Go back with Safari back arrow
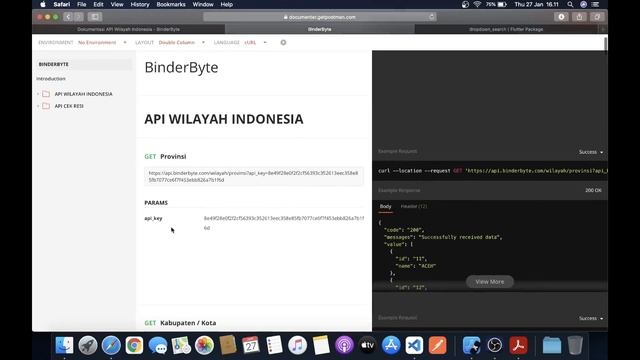Viewport: 640px width, 360px height. coord(68,17)
